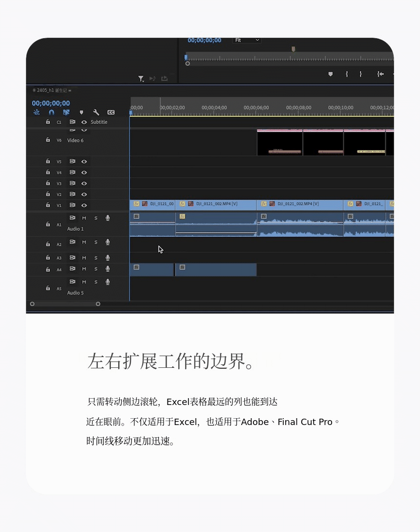Click the Mark Out bracket in the monitor
Screen dimensions: 420x532
coord(361,74)
